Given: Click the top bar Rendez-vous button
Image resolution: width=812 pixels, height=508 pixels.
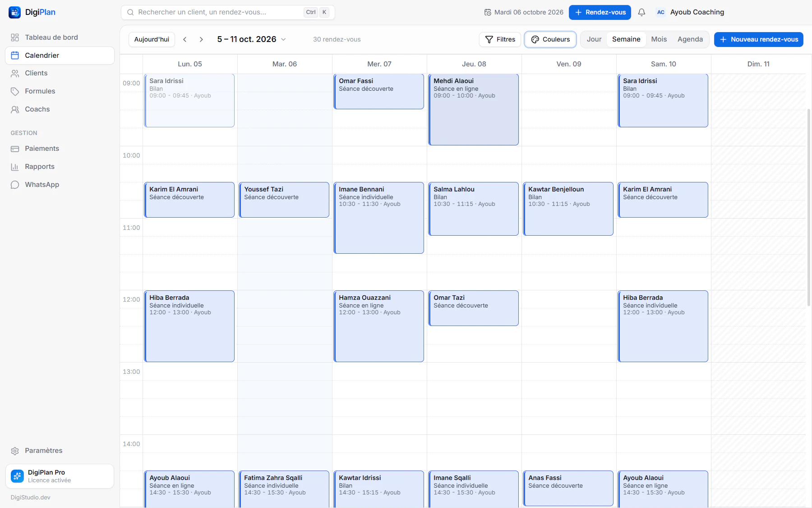Looking at the screenshot, I should pos(600,12).
